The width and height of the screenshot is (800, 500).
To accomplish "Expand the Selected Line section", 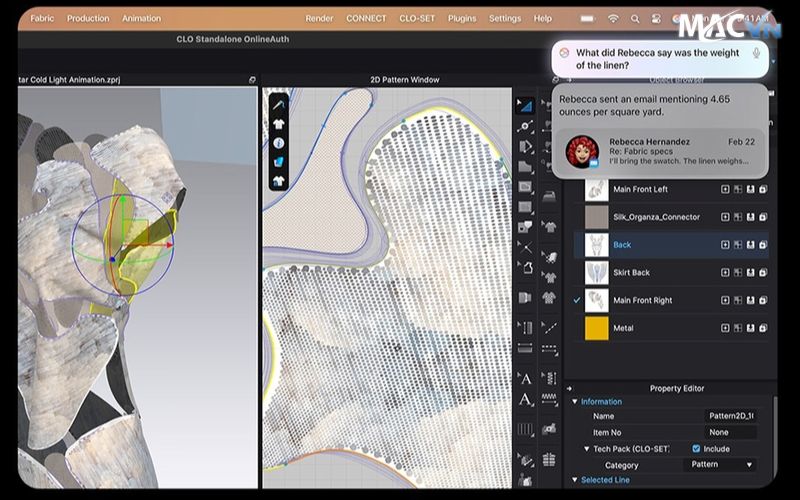I will pyautogui.click(x=574, y=480).
